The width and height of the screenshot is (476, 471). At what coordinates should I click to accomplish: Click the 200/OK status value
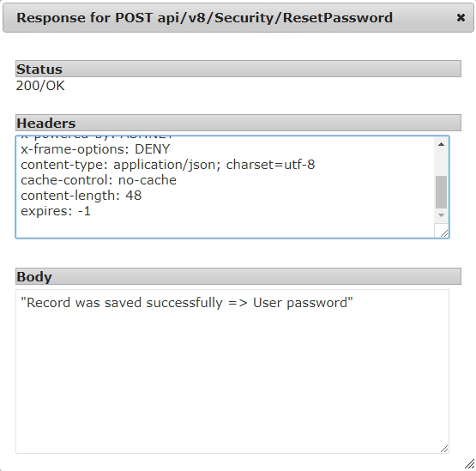point(40,86)
